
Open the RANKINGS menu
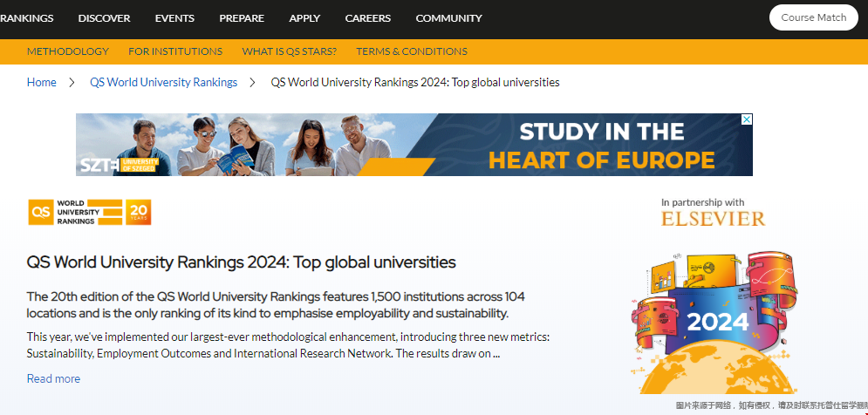click(x=26, y=18)
